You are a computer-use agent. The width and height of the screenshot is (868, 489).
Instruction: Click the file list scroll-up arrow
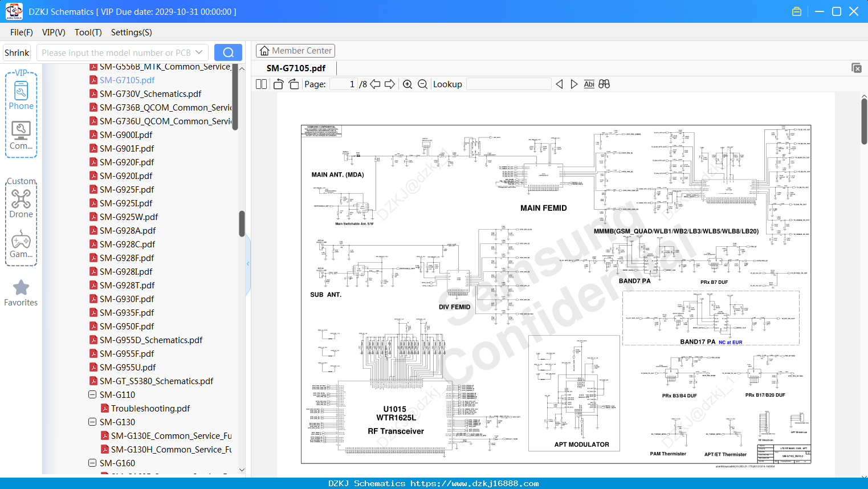242,68
